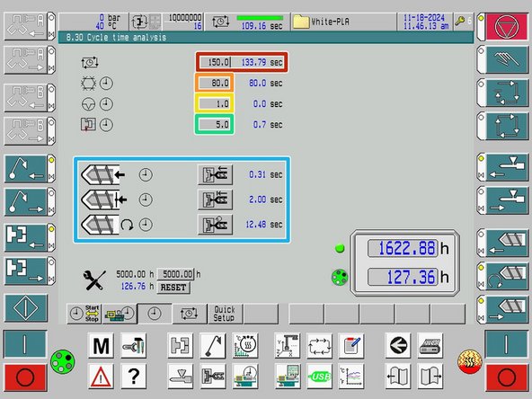
Task: Select manual mode hand icon
Action: [x=507, y=59]
